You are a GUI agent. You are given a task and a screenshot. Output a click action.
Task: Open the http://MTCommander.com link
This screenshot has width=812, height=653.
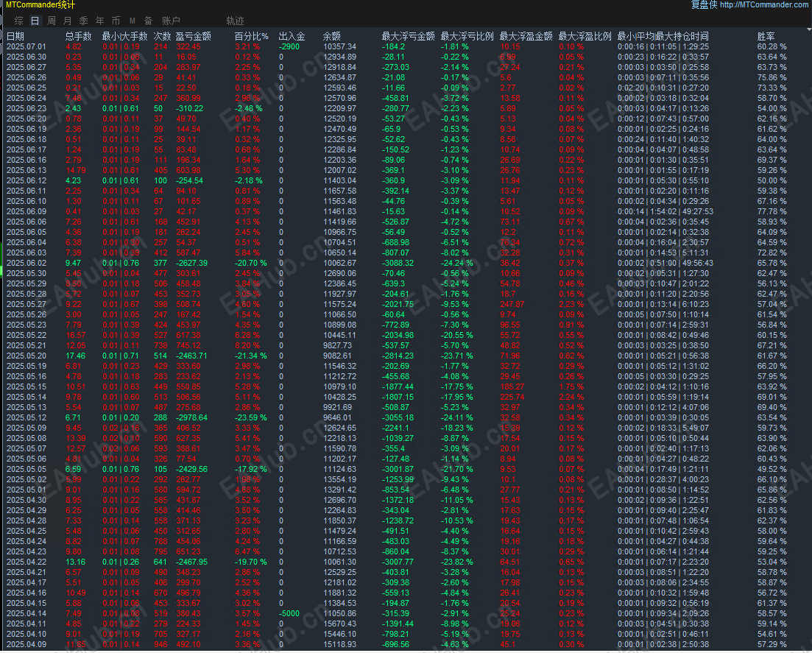(x=763, y=4)
